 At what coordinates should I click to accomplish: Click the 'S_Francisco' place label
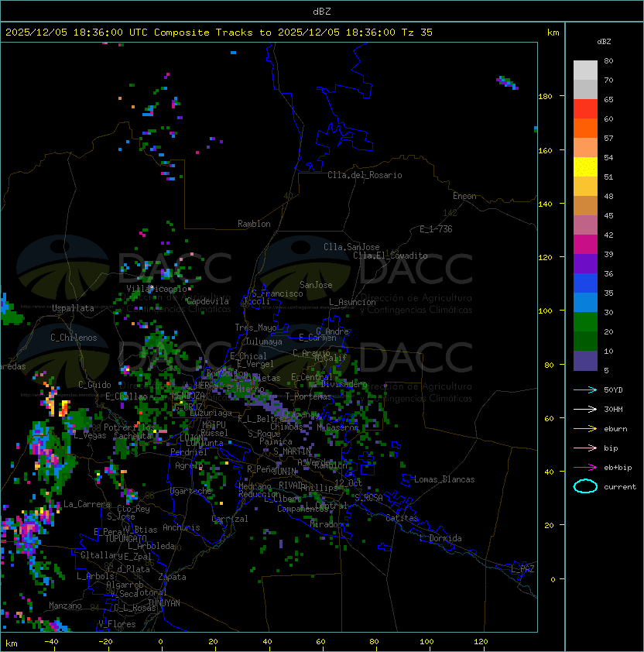pyautogui.click(x=277, y=293)
